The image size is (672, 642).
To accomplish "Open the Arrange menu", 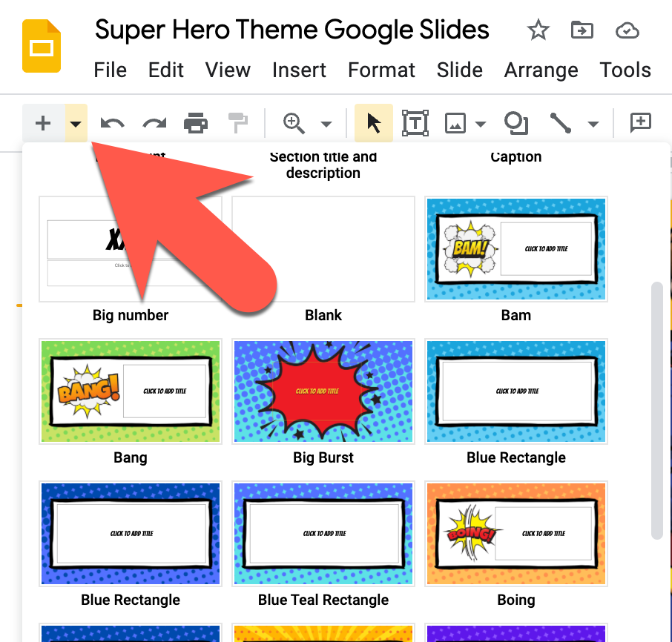I will click(541, 70).
